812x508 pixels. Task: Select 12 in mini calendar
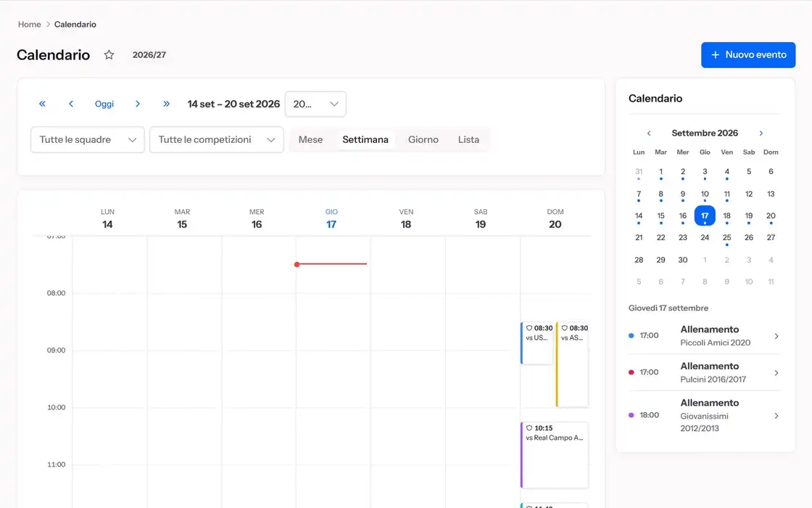coord(749,194)
